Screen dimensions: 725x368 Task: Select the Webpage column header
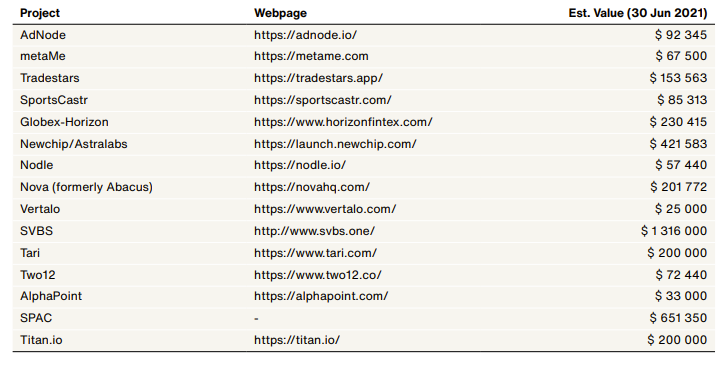tap(280, 13)
